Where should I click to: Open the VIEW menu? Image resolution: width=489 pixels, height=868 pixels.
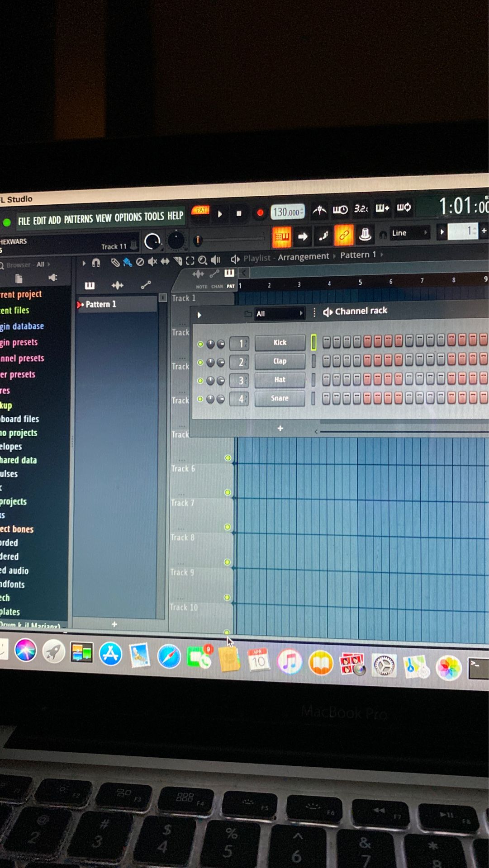pyautogui.click(x=104, y=218)
